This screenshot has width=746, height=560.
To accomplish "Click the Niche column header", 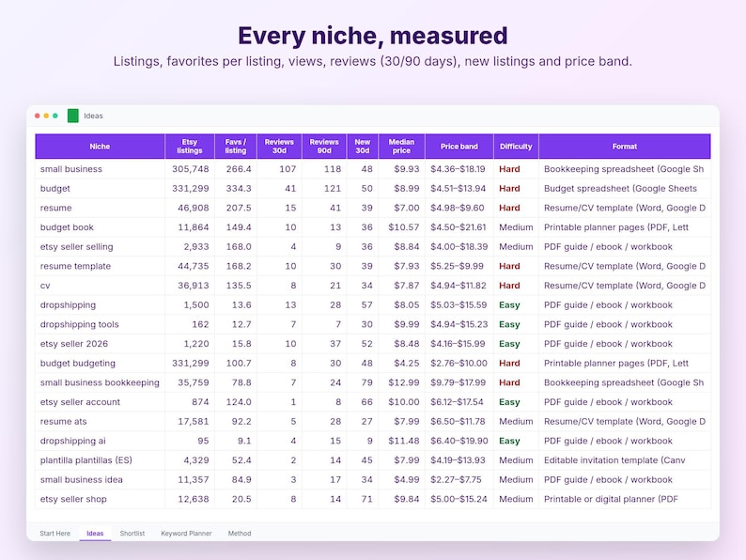I will (100, 147).
